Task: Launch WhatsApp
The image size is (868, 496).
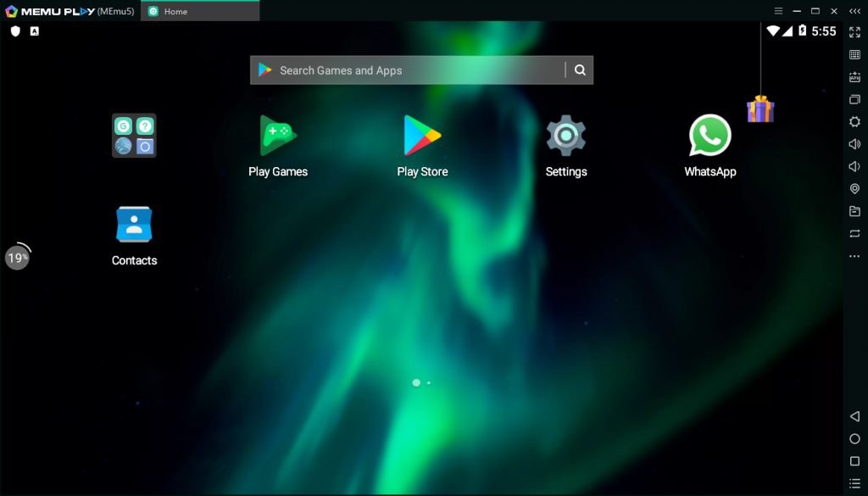Action: click(709, 137)
